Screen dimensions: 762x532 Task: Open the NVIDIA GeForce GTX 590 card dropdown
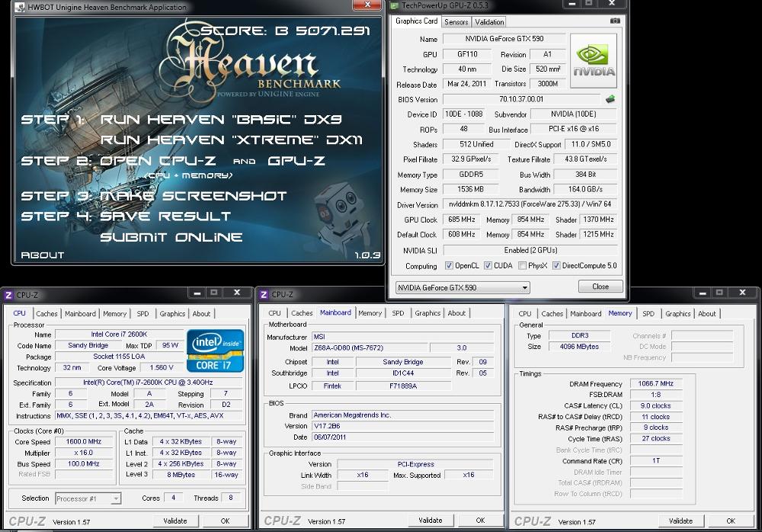click(463, 287)
